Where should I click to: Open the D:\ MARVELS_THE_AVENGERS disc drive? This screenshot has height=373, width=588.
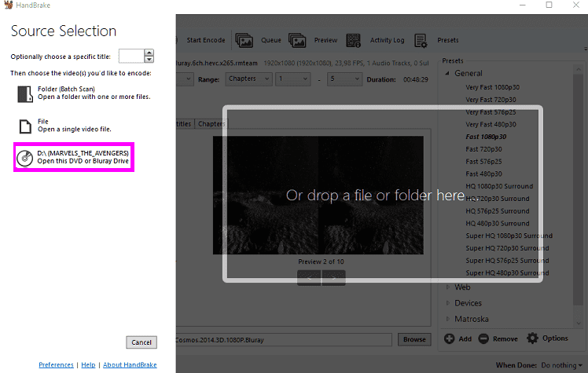click(73, 157)
